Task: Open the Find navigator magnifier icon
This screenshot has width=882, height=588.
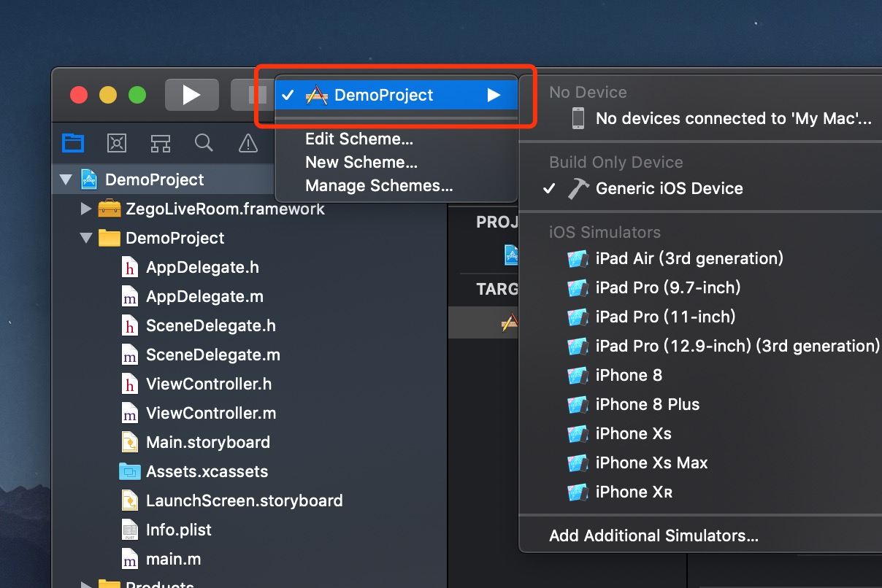Action: 204,142
